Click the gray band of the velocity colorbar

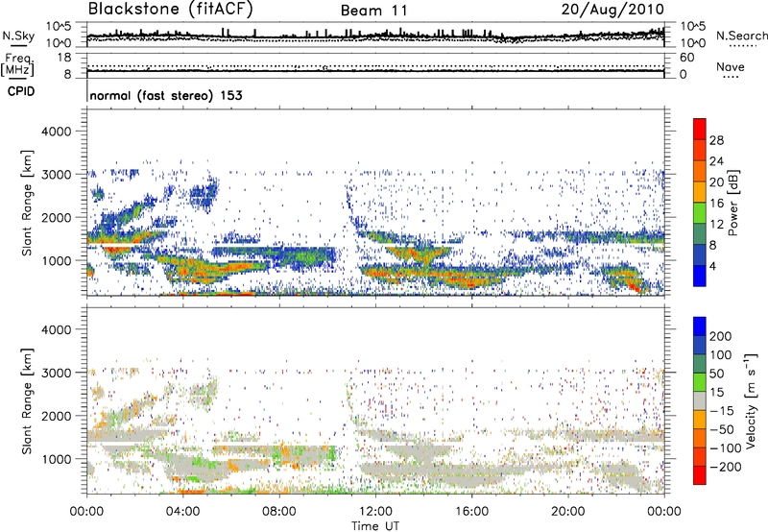pos(700,400)
